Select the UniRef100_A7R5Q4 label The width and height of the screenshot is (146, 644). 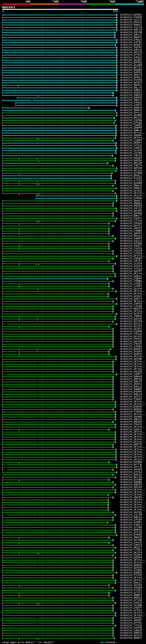click(x=131, y=198)
